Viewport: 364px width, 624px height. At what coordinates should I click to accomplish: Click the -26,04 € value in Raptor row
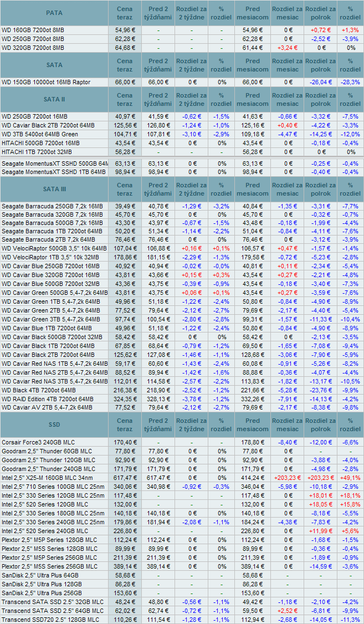pyautogui.click(x=320, y=82)
